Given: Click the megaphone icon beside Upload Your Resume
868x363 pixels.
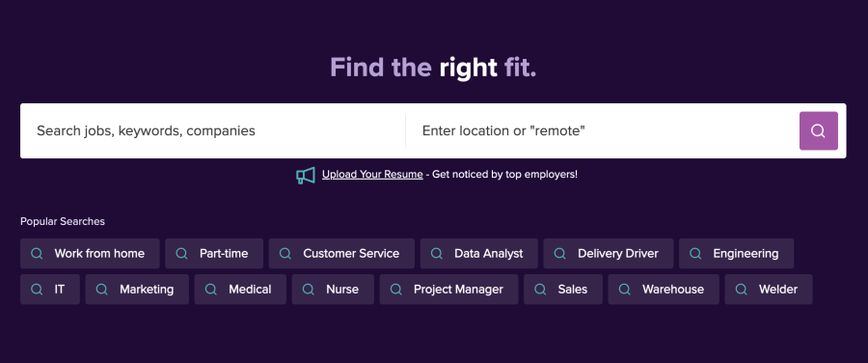Looking at the screenshot, I should click(x=305, y=175).
